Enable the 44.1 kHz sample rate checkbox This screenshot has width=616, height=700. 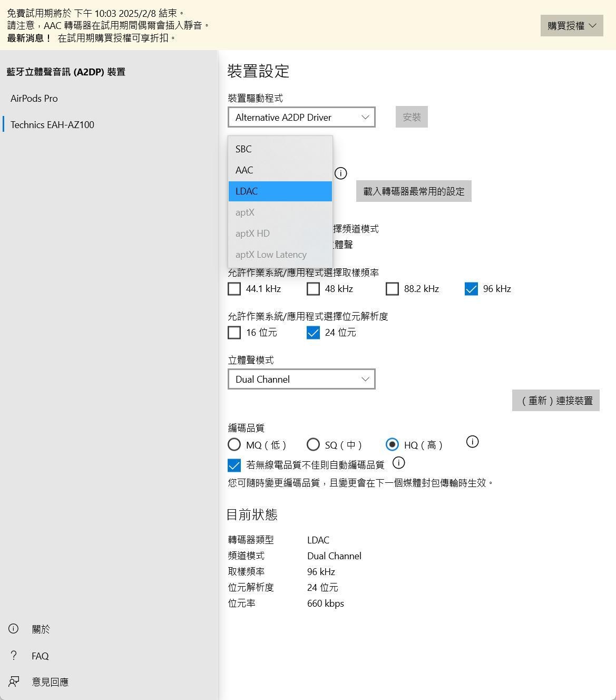click(x=234, y=289)
